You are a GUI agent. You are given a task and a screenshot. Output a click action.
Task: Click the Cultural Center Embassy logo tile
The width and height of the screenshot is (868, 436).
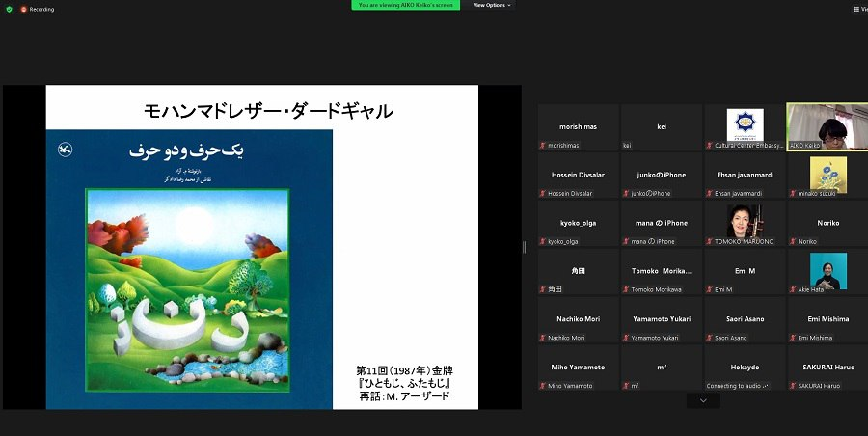[x=745, y=124]
